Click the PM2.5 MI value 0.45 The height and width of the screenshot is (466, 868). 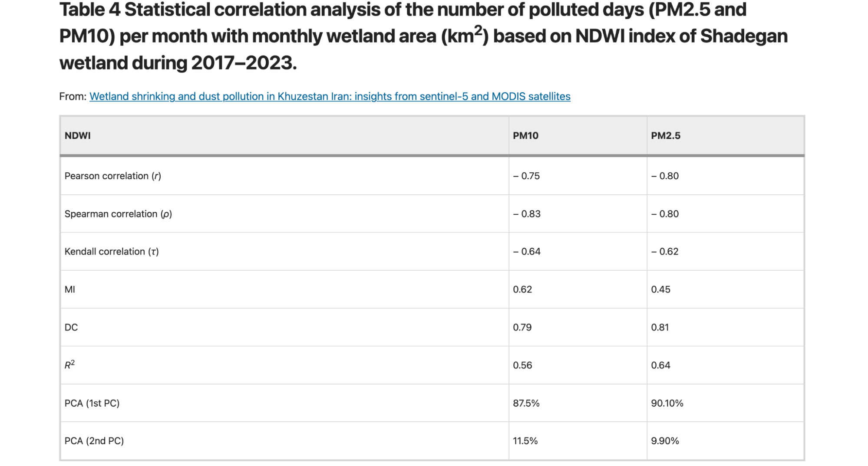[x=660, y=289]
